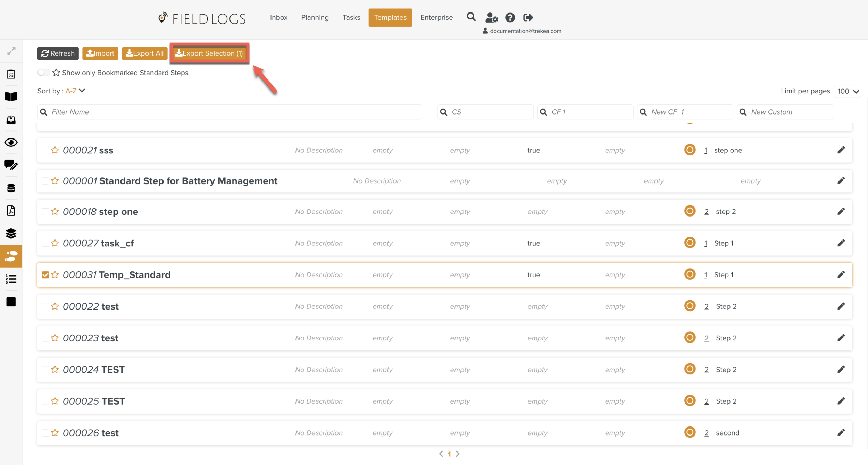Toggle Show only Bookmarked Standard Steps switch
This screenshot has width=868, height=465.
click(43, 73)
